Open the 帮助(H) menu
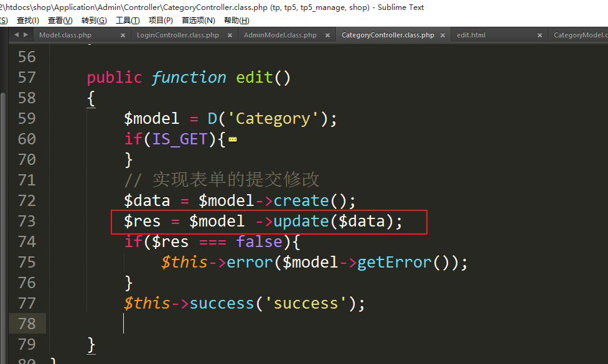This screenshot has width=608, height=364. click(236, 21)
